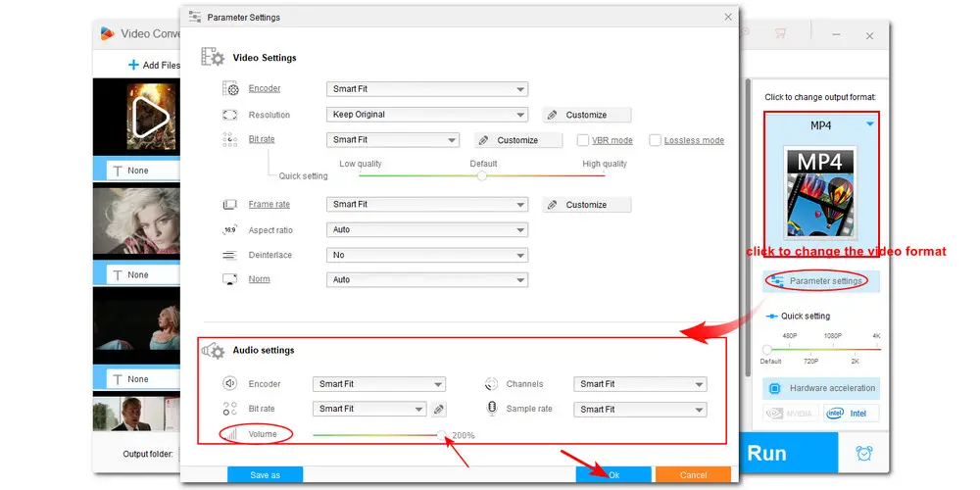Click the Add Files plus icon
The width and height of the screenshot is (980, 490).
tap(134, 65)
